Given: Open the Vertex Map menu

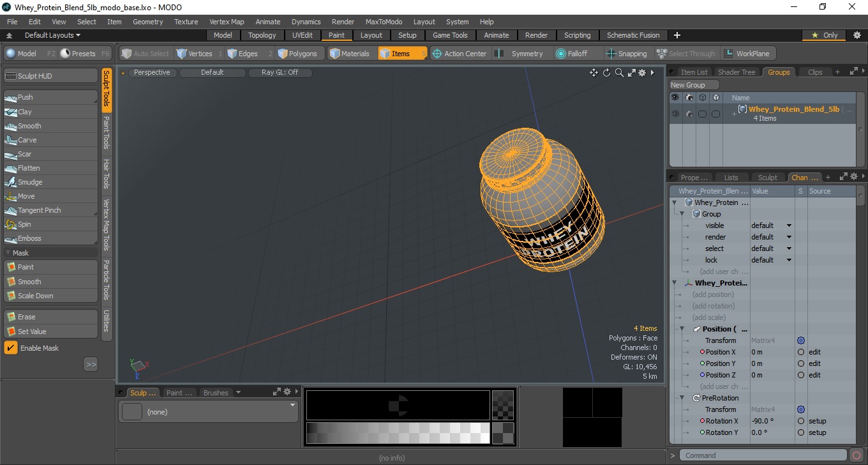Looking at the screenshot, I should click(x=227, y=22).
